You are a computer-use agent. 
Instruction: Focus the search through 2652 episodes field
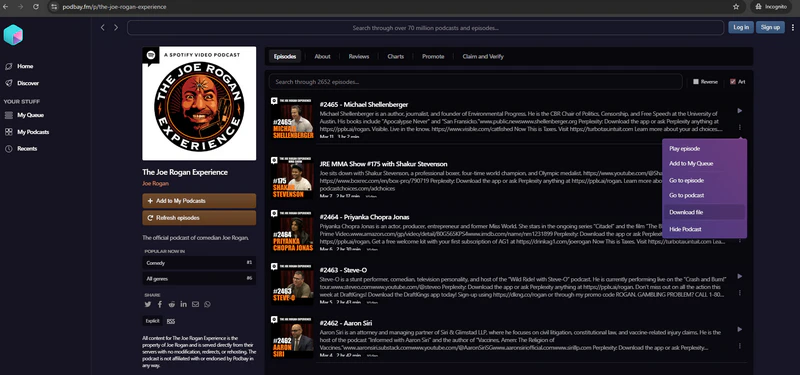[476, 82]
